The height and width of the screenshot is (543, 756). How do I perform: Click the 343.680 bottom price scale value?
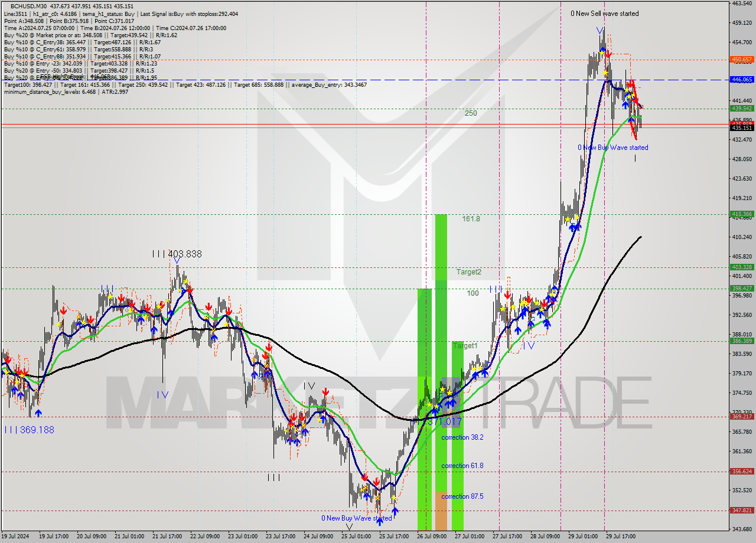tap(741, 528)
